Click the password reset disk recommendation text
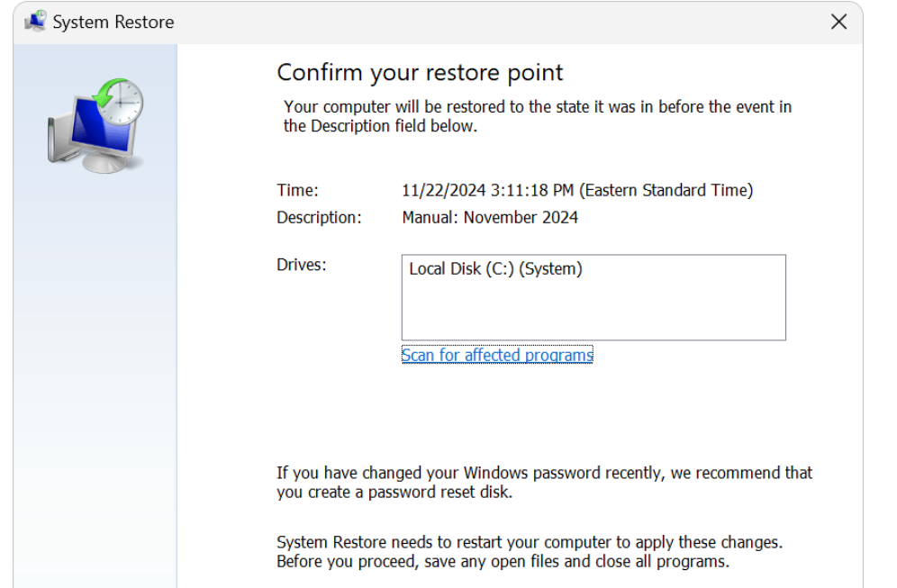The height and width of the screenshot is (588, 897). coord(544,482)
